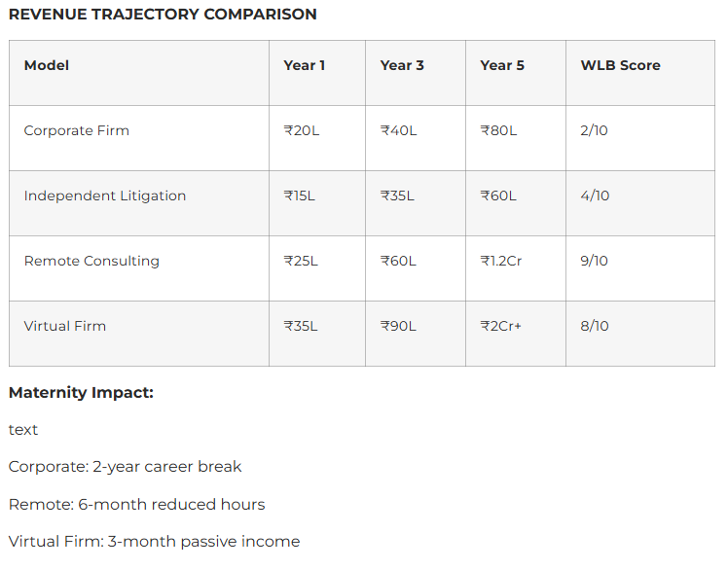728x569 pixels.
Task: Click the Remote 6-month reduced hours line
Action: [136, 505]
